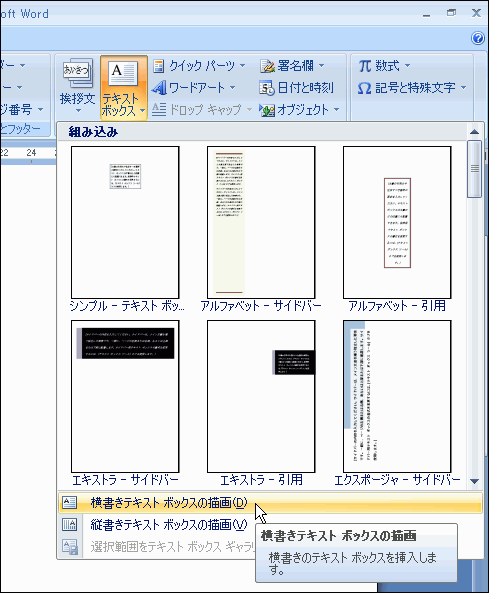Choose 横書きテキスト ボックスの描画 menu item
Screen dimensions: 489x593
[270, 503]
